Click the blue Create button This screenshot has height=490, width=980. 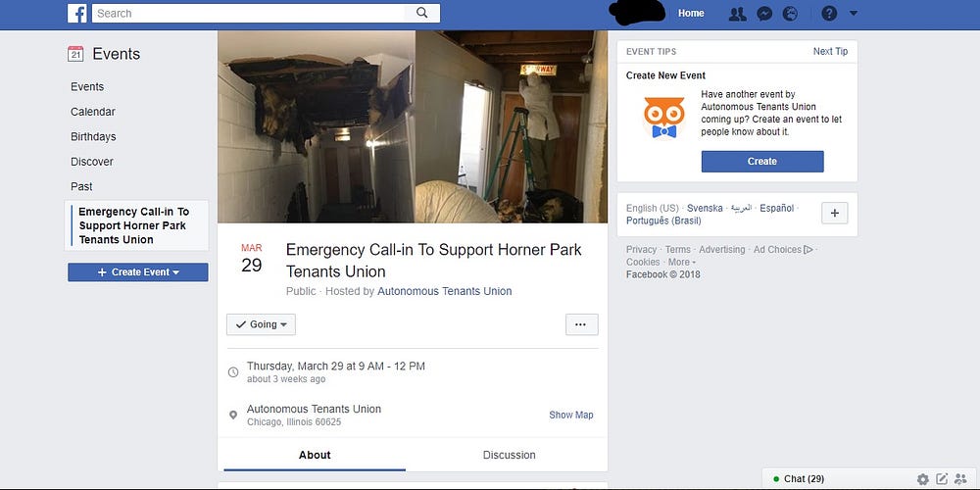[761, 162]
